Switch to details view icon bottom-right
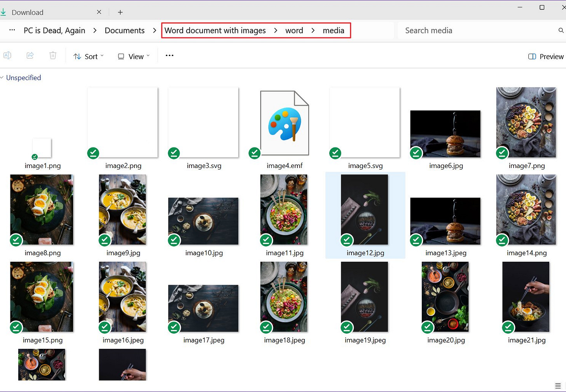 pos(558,386)
